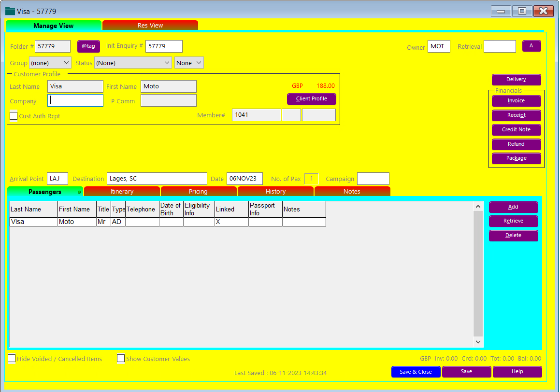Open Help

point(517,372)
